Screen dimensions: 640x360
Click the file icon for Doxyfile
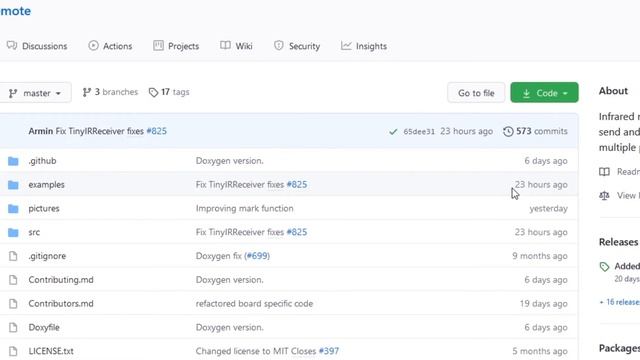[x=13, y=327]
